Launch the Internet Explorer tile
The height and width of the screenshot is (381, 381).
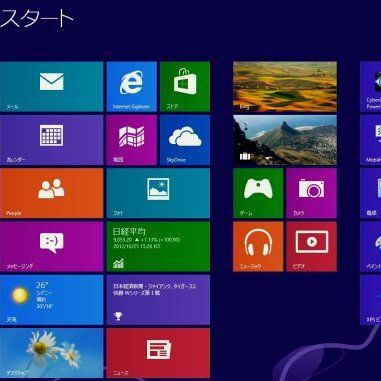[x=132, y=87]
